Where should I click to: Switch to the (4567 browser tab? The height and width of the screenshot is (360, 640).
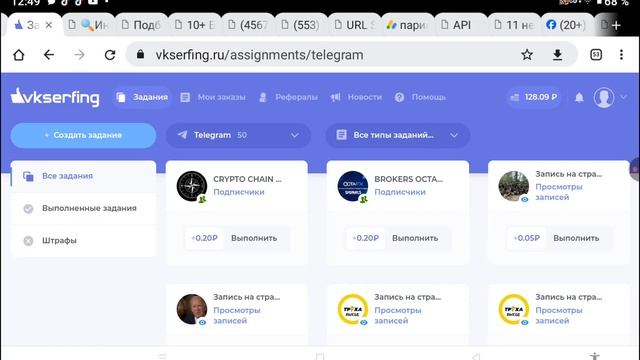pyautogui.click(x=247, y=25)
